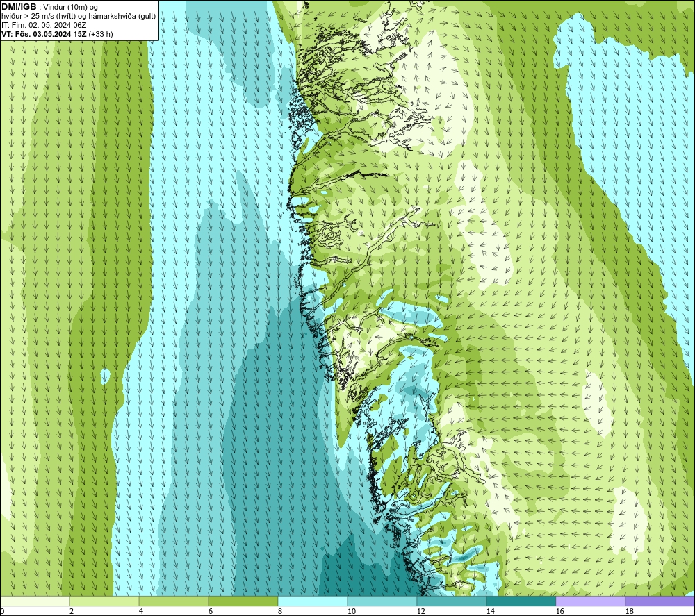695x616 pixels.
Task: Click the "14" wind scale label
Action: tap(490, 612)
